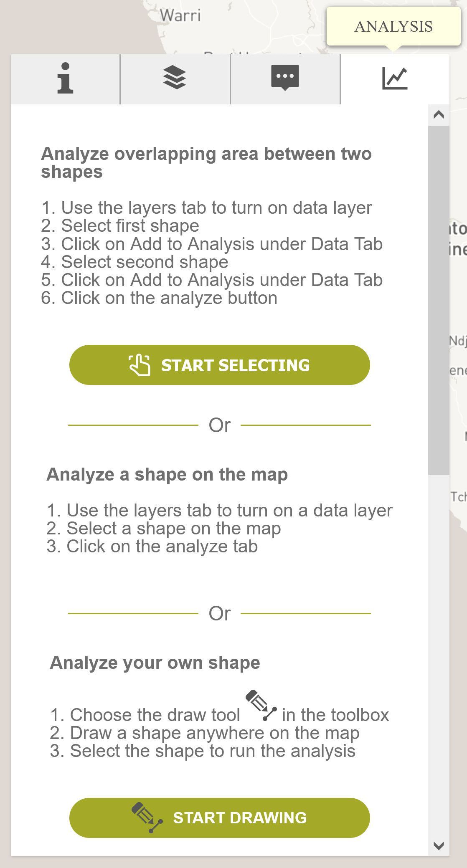Click the heading 'Analyze a shape on the map'
The image size is (467, 868).
click(x=168, y=475)
